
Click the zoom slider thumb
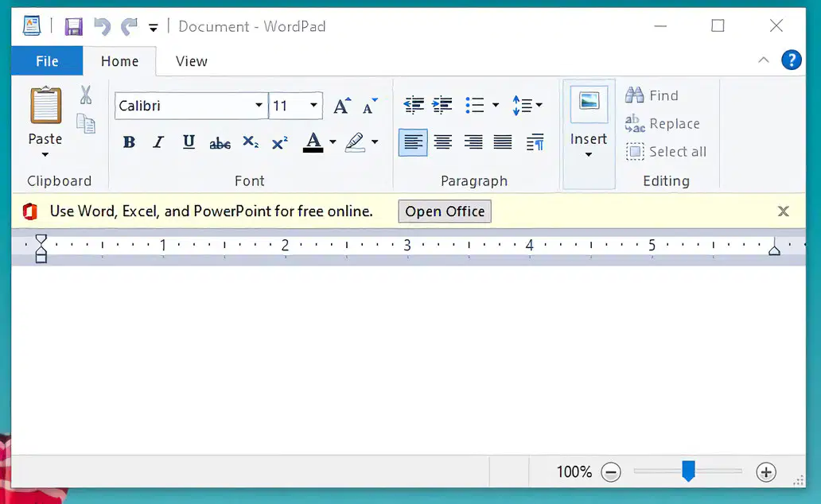(x=688, y=471)
